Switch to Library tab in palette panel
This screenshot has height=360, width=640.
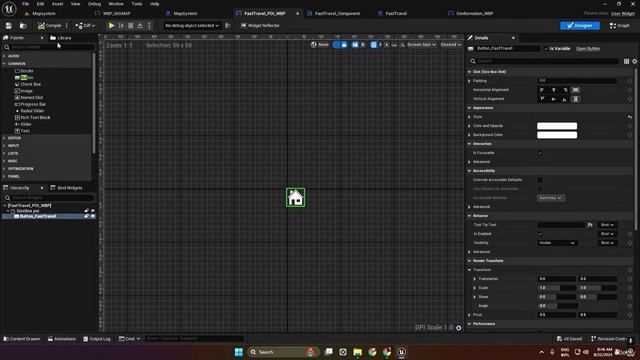(60, 38)
